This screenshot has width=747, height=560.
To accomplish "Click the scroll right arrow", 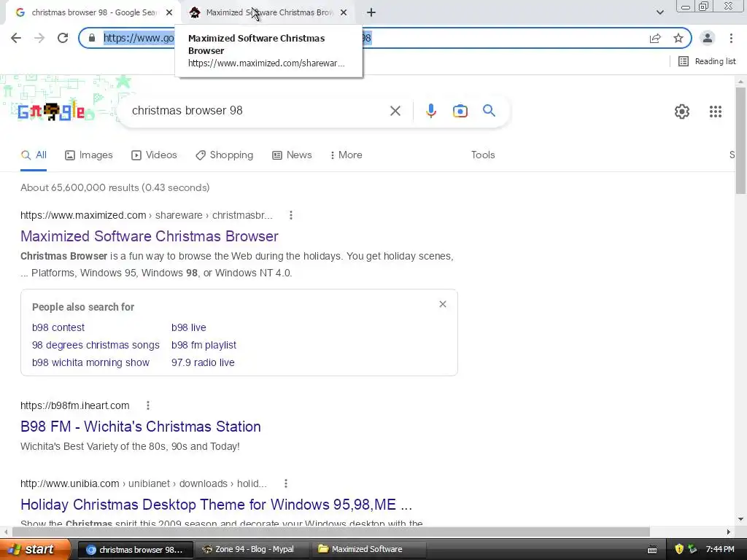I will (729, 532).
